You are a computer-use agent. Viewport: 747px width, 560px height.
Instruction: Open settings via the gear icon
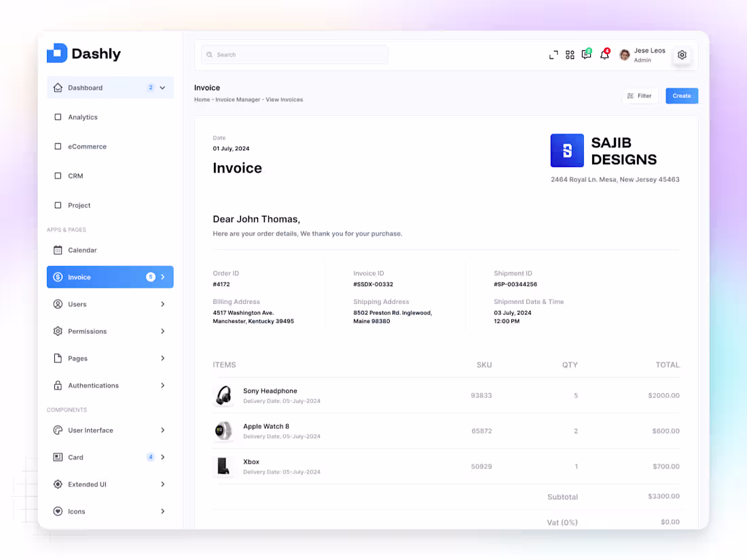(x=682, y=54)
